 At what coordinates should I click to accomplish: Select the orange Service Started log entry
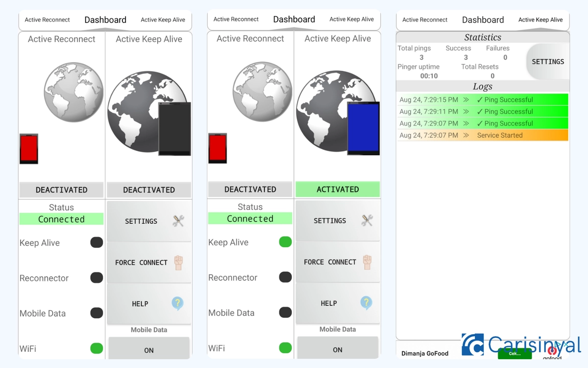click(x=483, y=135)
